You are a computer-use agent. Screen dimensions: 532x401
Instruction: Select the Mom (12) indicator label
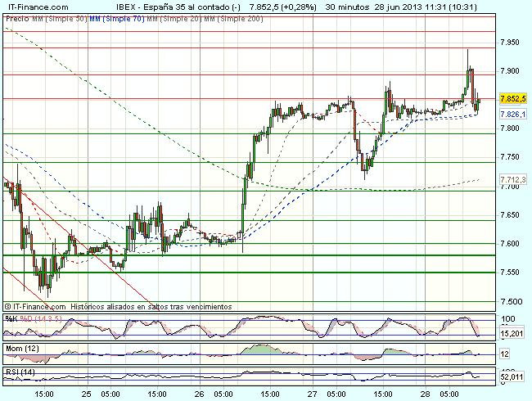tap(22, 349)
